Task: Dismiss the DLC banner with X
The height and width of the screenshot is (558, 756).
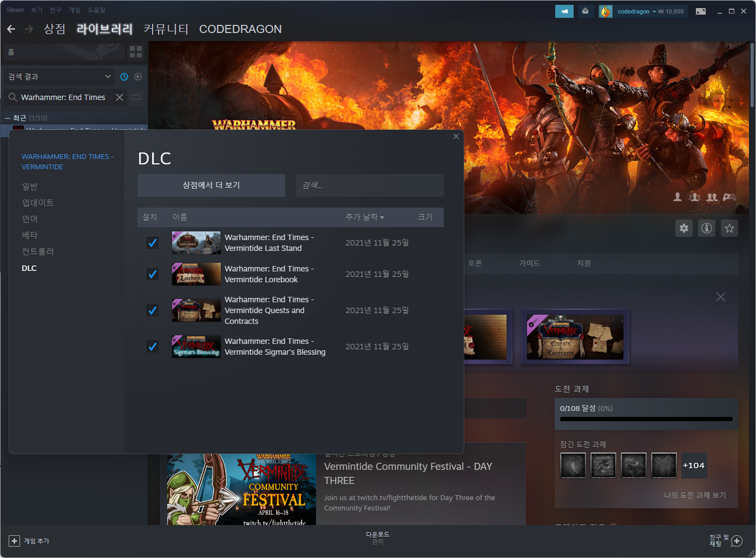Action: click(721, 297)
